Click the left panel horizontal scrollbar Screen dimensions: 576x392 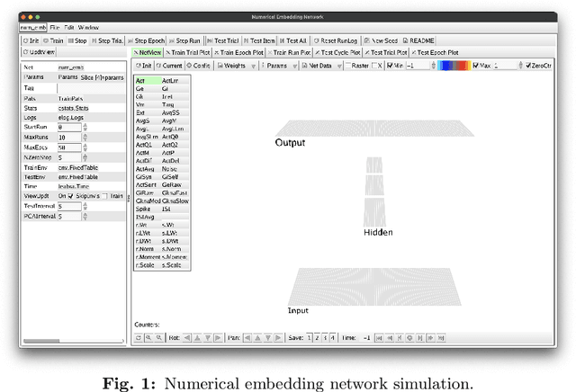point(73,341)
